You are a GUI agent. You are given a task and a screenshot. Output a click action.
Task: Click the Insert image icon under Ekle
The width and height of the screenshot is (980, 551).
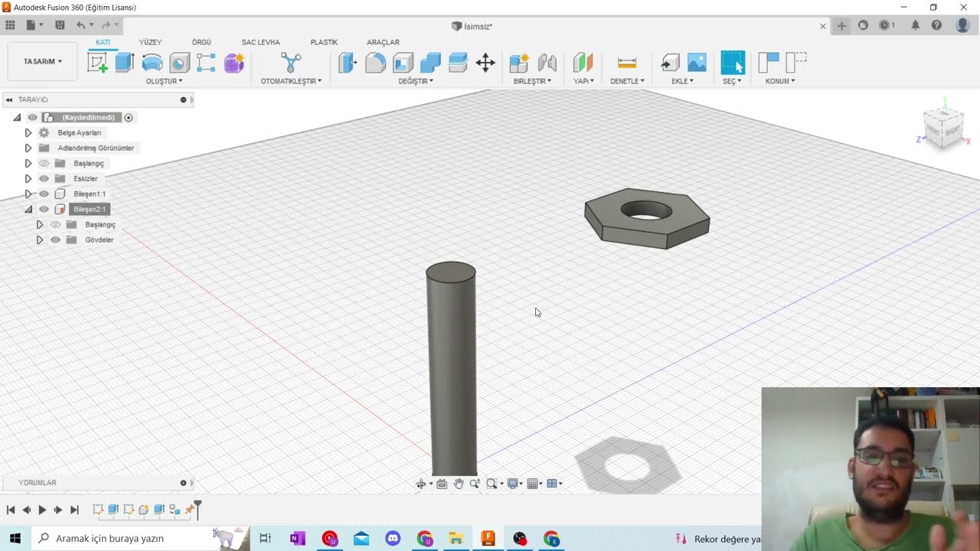click(x=697, y=63)
